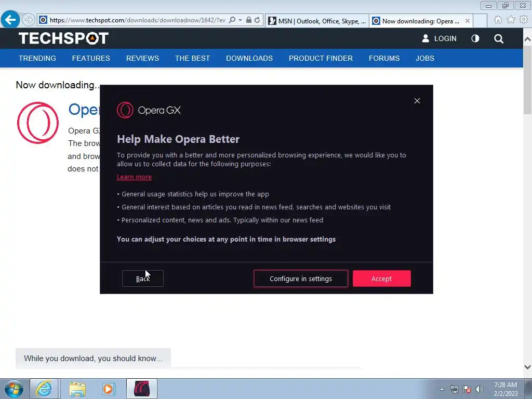Click Internet Explorer taskbar icon
This screenshot has height=399, width=532.
click(x=44, y=389)
